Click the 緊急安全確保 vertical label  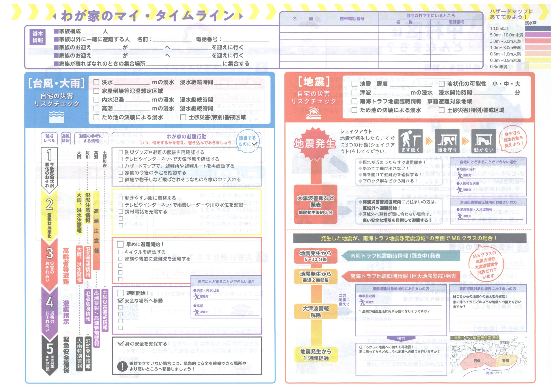(66, 355)
